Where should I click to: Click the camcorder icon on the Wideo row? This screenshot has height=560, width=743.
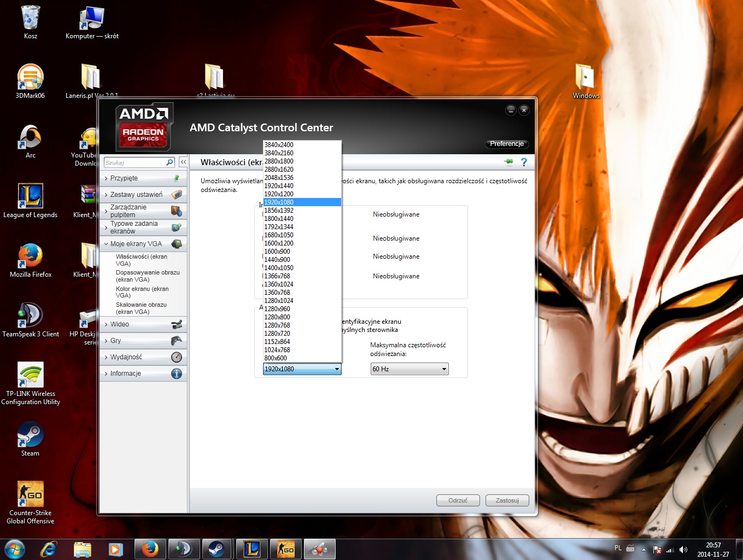(177, 325)
